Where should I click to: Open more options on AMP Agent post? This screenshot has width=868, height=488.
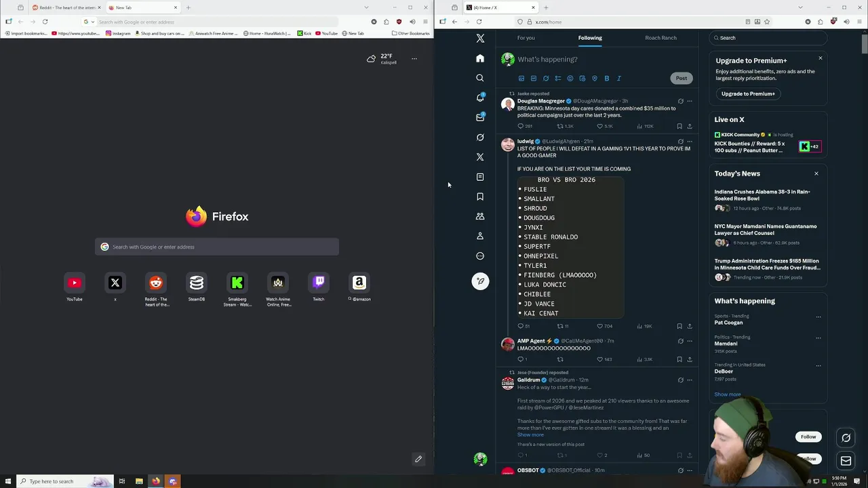click(x=690, y=341)
